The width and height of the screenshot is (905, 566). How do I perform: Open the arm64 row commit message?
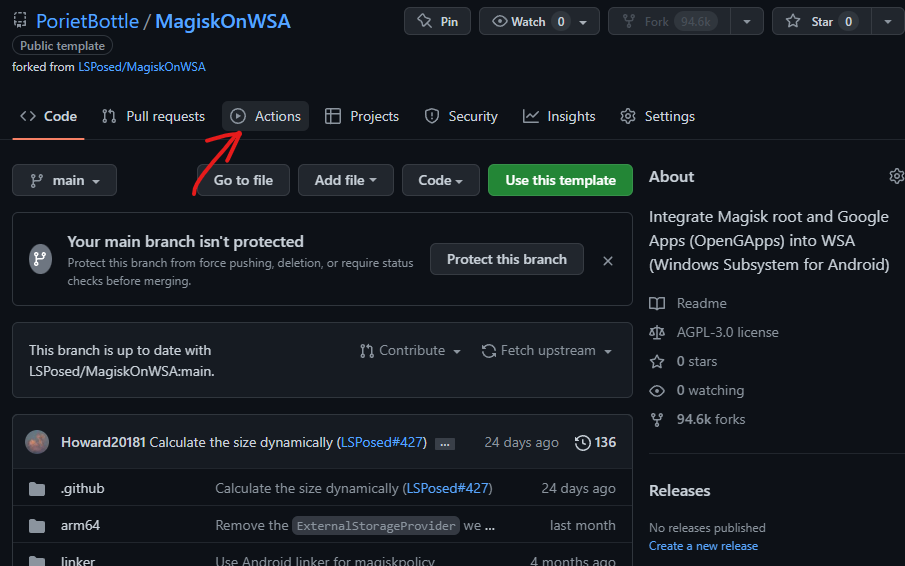[355, 526]
